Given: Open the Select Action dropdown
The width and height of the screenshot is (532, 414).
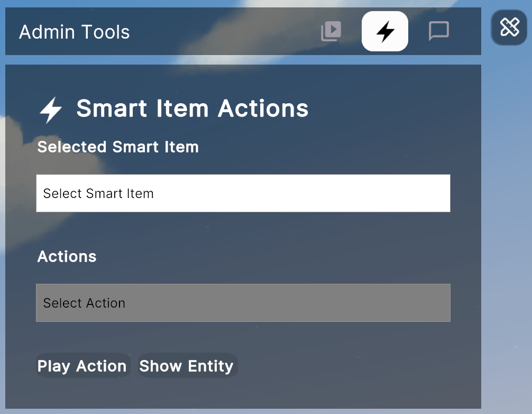Looking at the screenshot, I should tap(243, 303).
